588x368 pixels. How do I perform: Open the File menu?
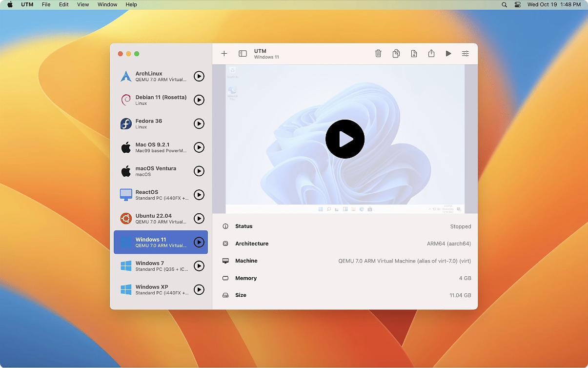46,4
